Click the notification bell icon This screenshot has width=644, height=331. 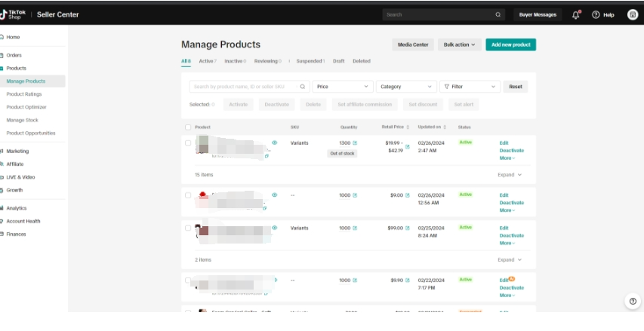[576, 14]
